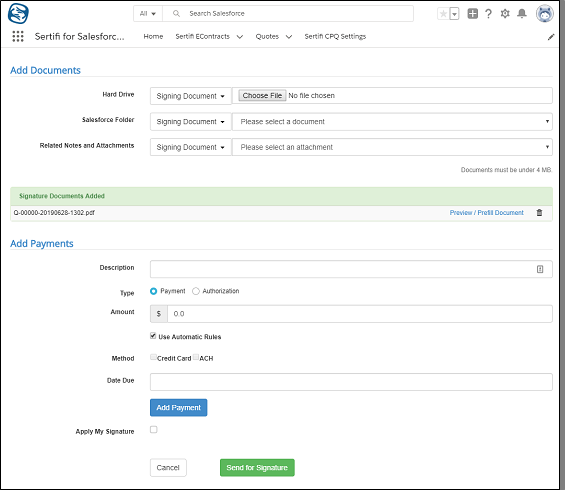Click the Date Due input field
The height and width of the screenshot is (490, 565).
pyautogui.click(x=351, y=382)
